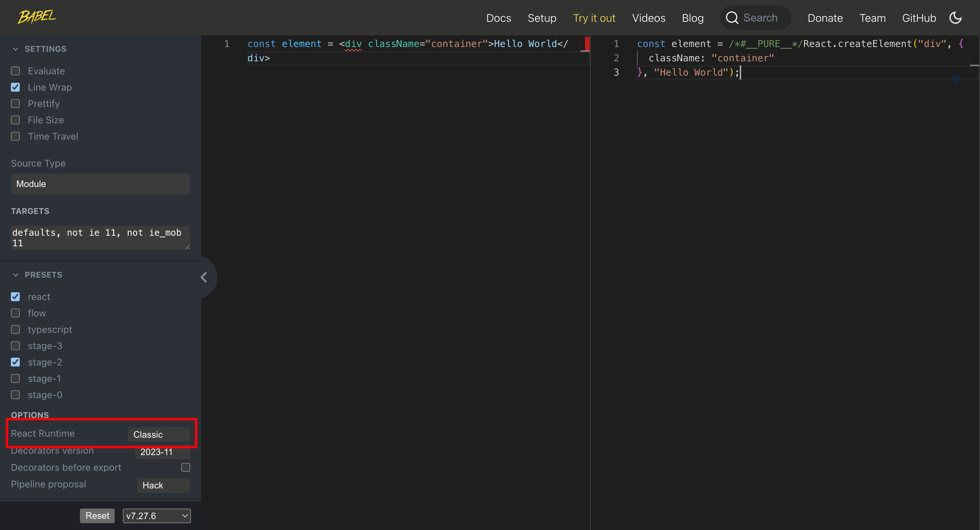The height and width of the screenshot is (530, 980).
Task: Open the Babel version v7.27.6 selector
Action: click(157, 516)
